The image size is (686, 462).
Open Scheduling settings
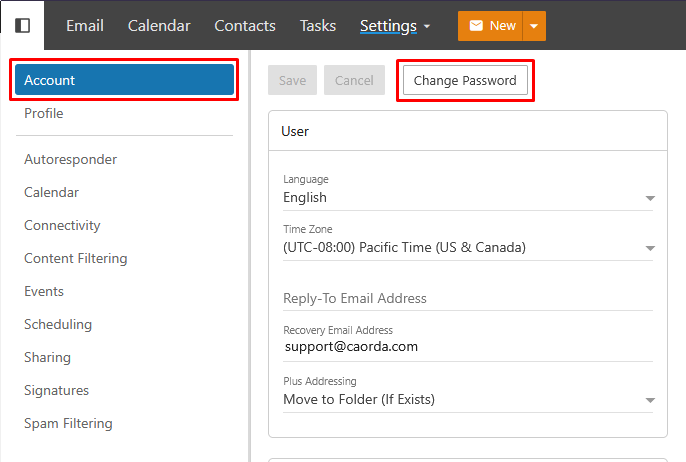(58, 324)
